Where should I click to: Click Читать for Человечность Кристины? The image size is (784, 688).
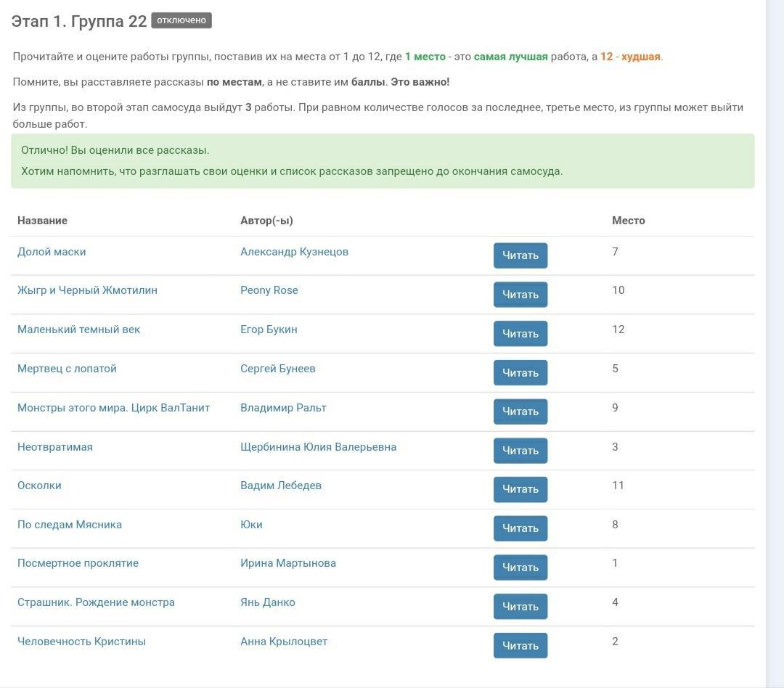pos(520,646)
